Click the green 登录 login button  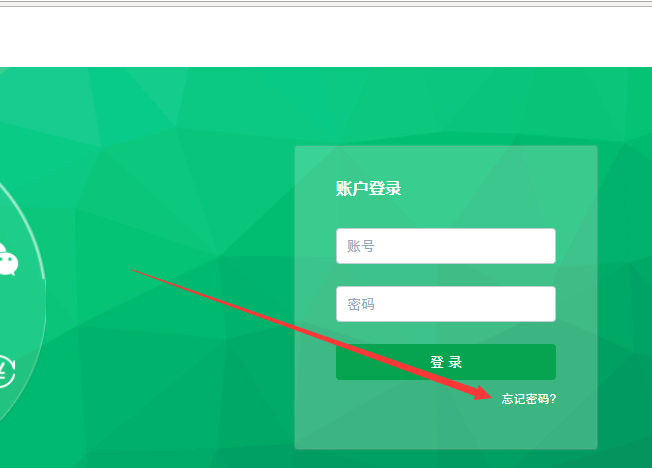coord(446,362)
